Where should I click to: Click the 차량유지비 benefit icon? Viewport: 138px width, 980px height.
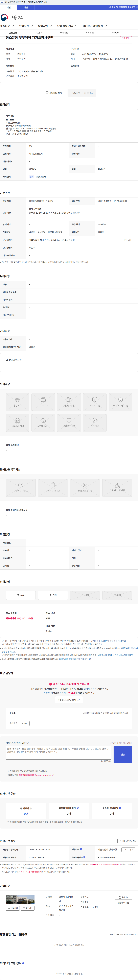[69, 402]
